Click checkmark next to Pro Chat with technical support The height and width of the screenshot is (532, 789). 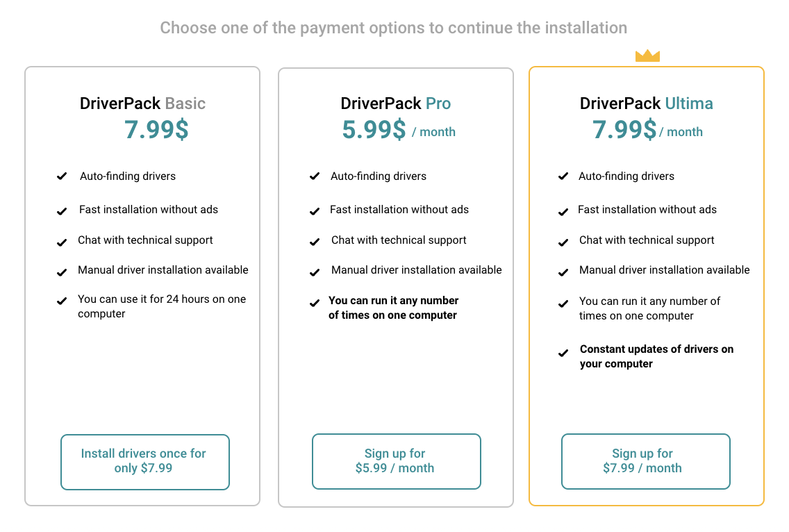(x=315, y=242)
